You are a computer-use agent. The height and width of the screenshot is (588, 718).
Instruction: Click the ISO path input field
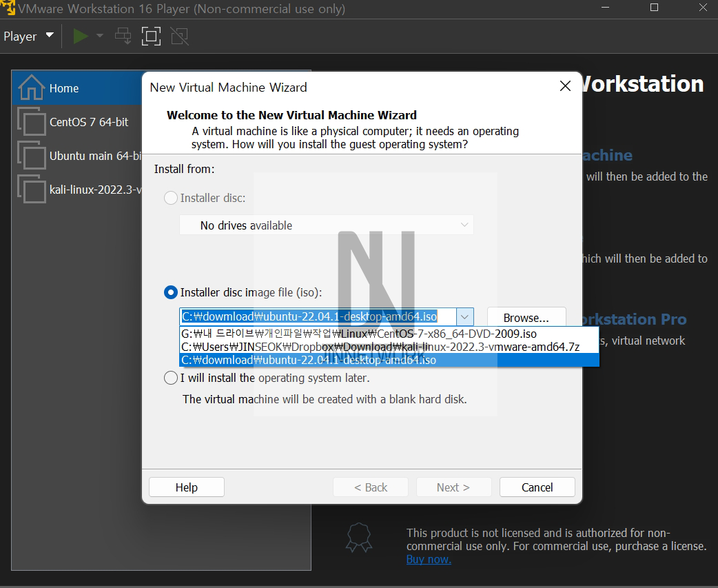[x=318, y=317]
